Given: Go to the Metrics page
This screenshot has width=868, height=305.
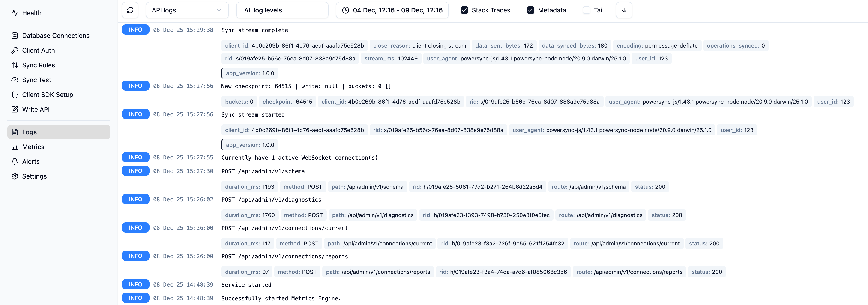Looking at the screenshot, I should pyautogui.click(x=33, y=147).
